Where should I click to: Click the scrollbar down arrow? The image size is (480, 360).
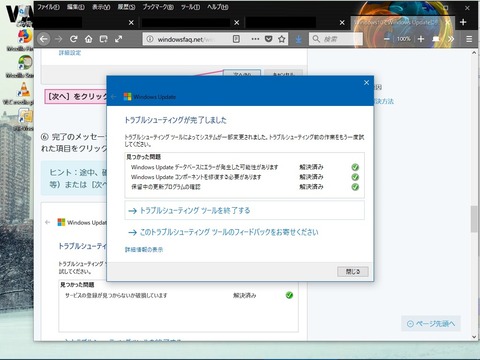[x=474, y=337]
